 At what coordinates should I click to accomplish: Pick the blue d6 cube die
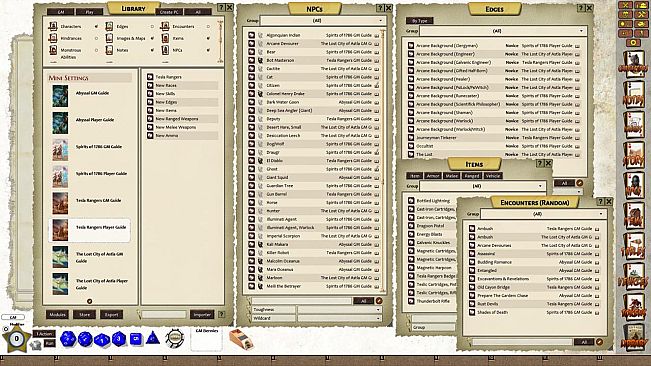pos(136,339)
